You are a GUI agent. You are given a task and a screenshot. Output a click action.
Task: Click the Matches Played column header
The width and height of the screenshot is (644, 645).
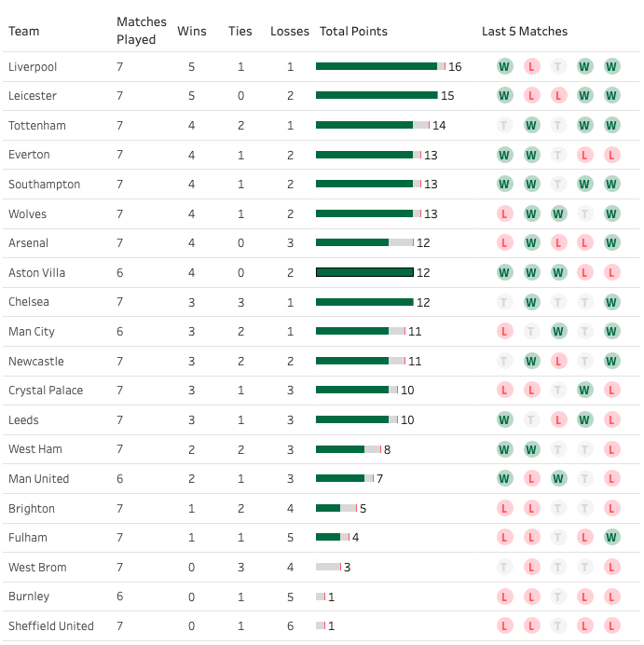pos(142,31)
